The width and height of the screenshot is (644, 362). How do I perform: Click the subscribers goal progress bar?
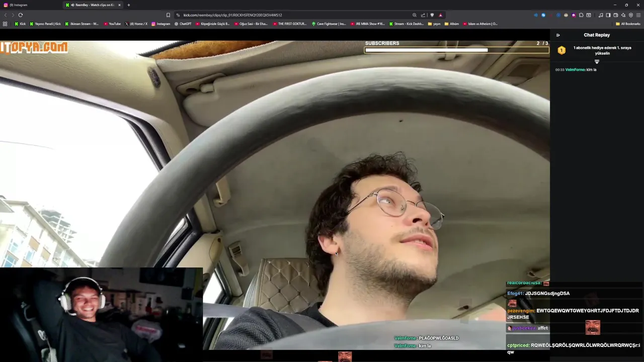[x=457, y=50]
